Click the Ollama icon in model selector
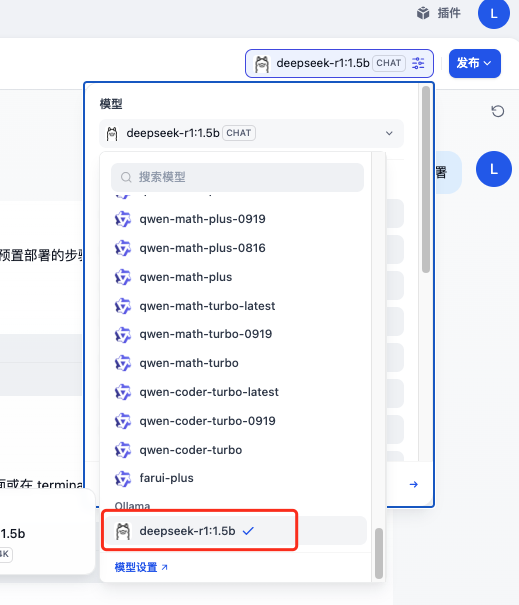519x605 pixels. tap(112, 134)
